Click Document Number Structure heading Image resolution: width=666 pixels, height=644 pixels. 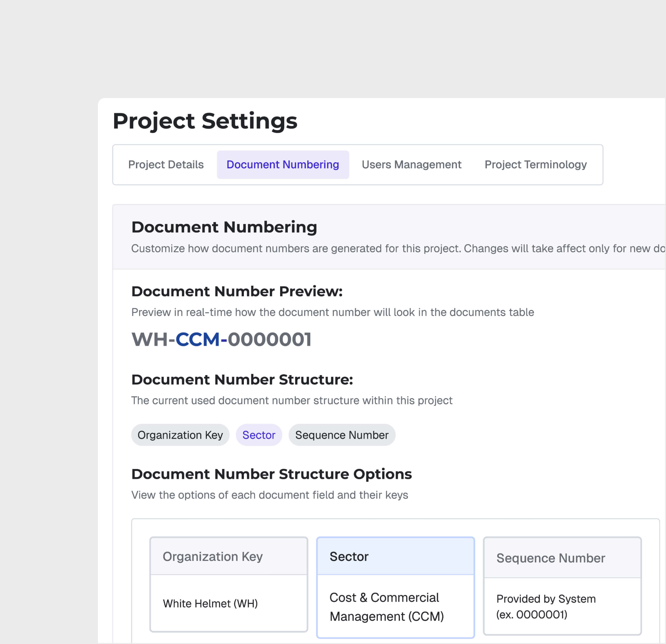click(242, 380)
